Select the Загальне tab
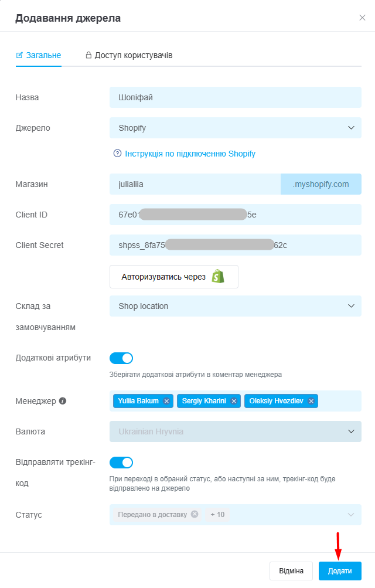This screenshot has height=588, width=375. coord(39,56)
